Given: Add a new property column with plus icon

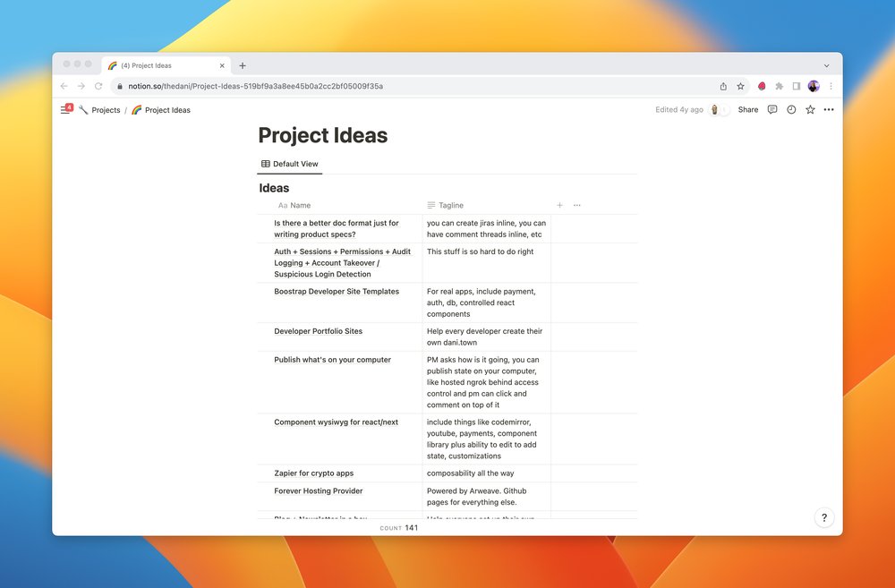Looking at the screenshot, I should (x=560, y=206).
